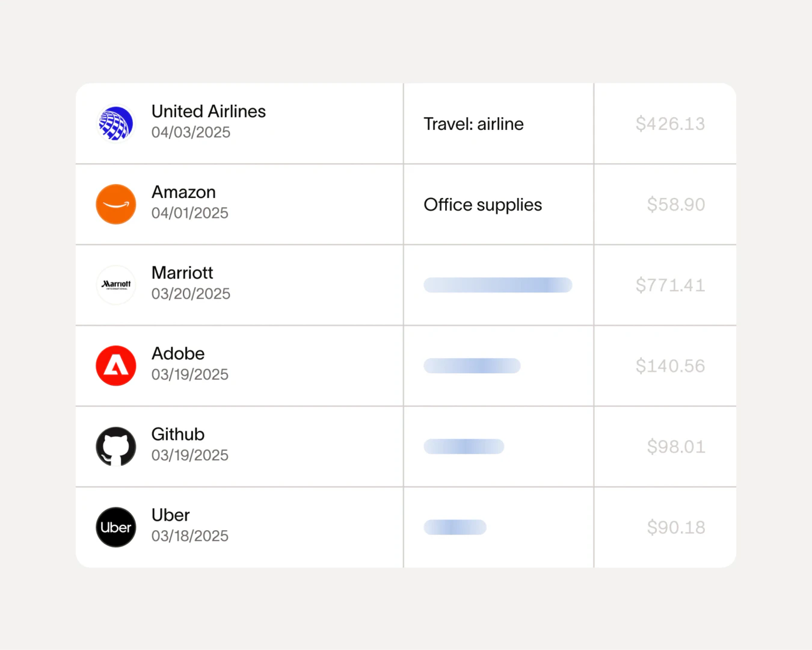The image size is (812, 650).
Task: Click the $426.13 amount value
Action: coord(671,123)
